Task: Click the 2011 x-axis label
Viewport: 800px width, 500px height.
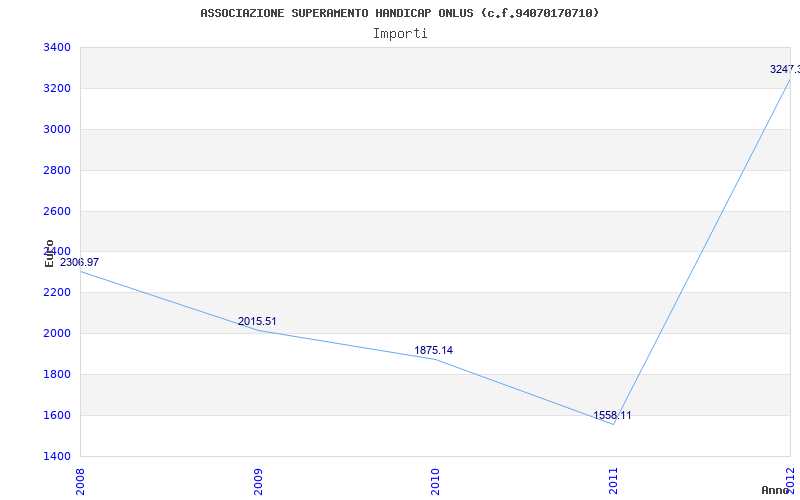Action: (613, 481)
